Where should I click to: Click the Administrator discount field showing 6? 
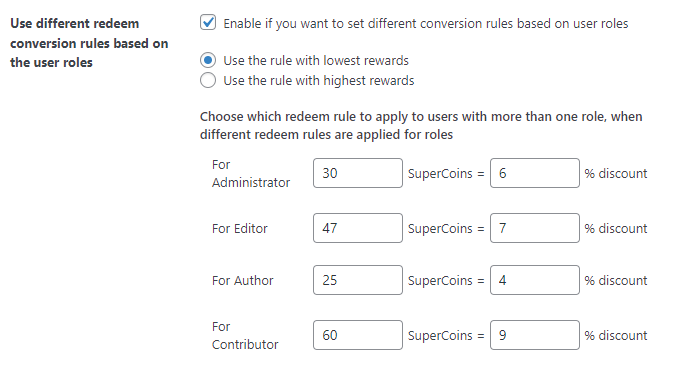[535, 173]
